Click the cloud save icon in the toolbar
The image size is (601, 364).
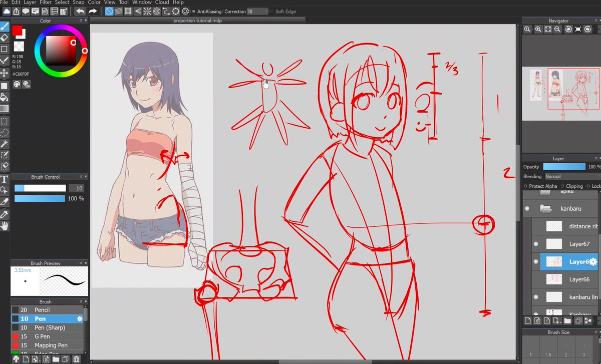[6, 11]
